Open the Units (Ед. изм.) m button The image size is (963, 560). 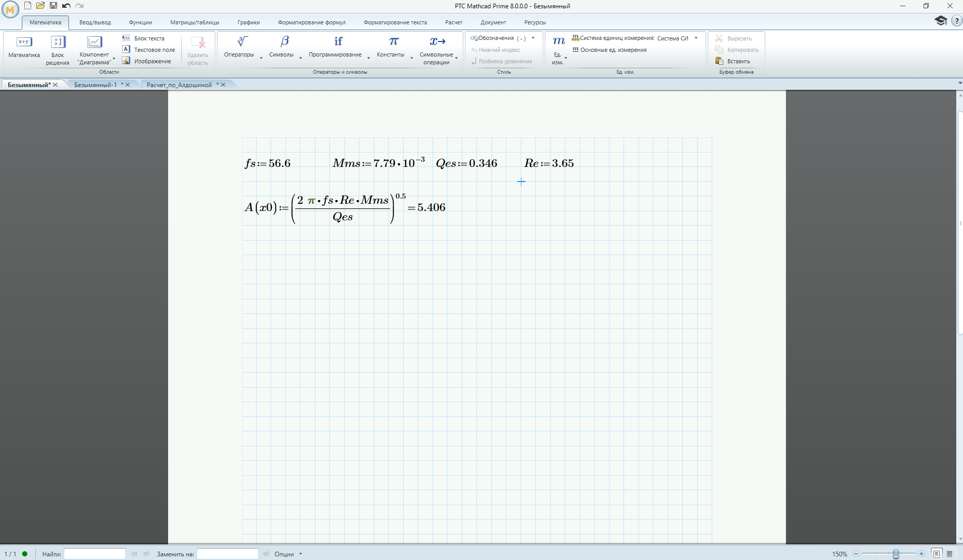coord(558,50)
